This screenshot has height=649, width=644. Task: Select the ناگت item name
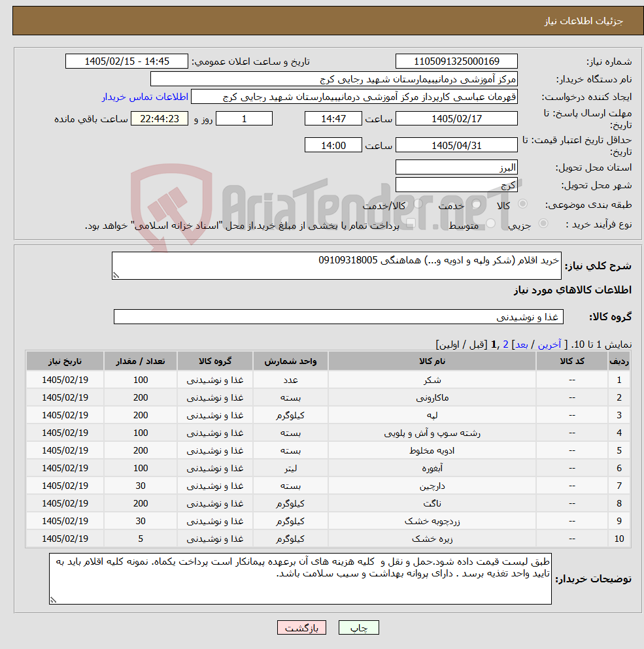[432, 503]
